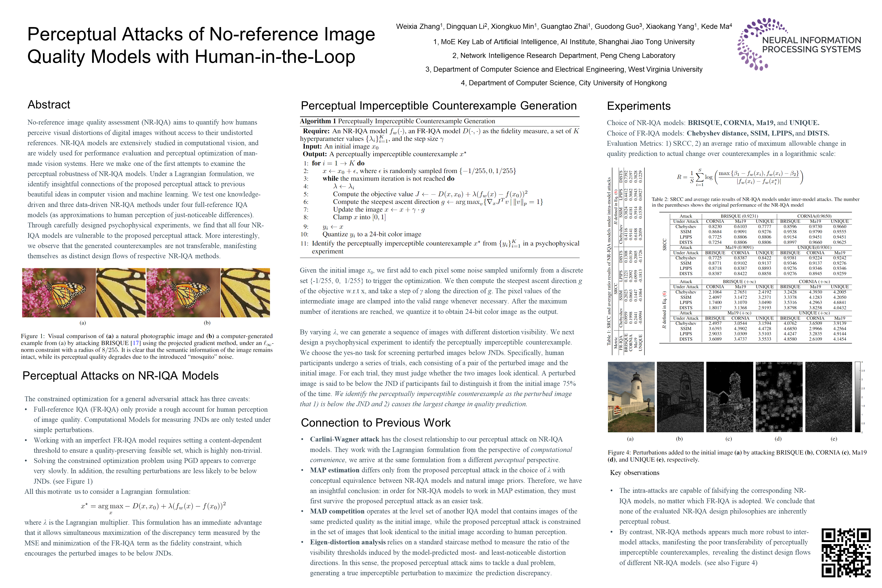
Task: Open the zoomed wing crop in Figure 1(b)
Action: point(245,292)
